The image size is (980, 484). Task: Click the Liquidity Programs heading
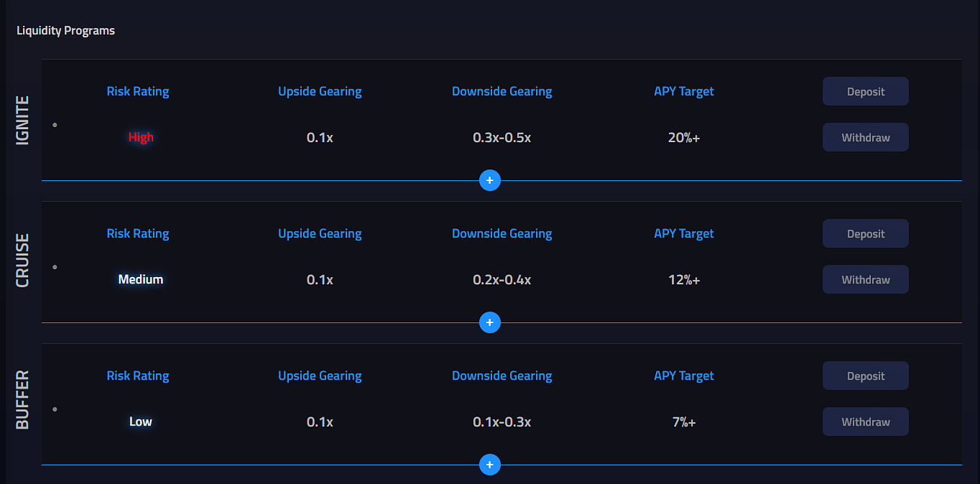pyautogui.click(x=65, y=30)
